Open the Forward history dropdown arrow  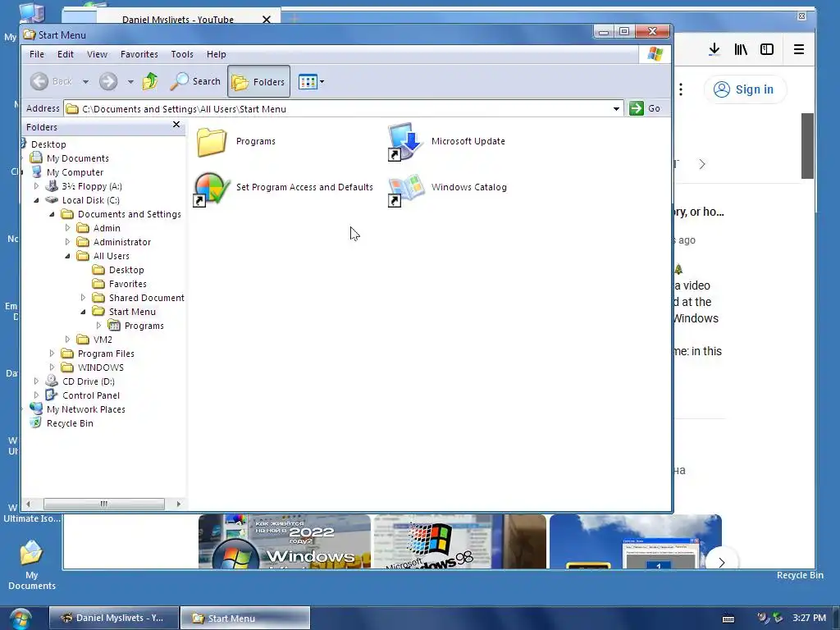click(130, 82)
